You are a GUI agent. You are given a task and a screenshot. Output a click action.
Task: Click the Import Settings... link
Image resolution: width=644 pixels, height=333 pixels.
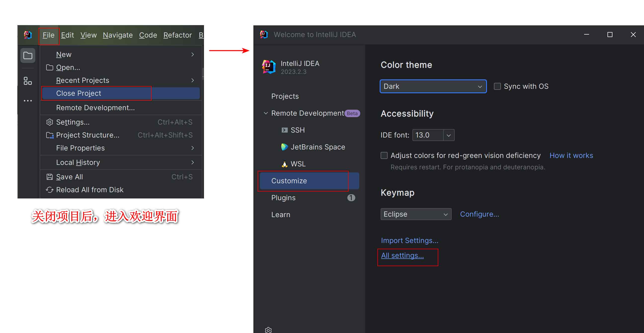click(x=409, y=240)
